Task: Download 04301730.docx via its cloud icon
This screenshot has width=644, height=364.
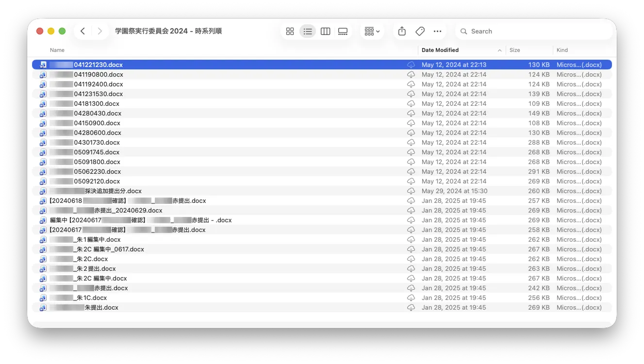Action: click(411, 142)
